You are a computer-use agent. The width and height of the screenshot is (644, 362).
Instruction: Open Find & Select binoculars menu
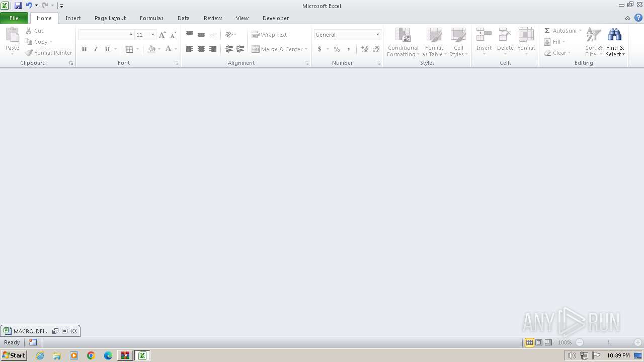coord(615,42)
